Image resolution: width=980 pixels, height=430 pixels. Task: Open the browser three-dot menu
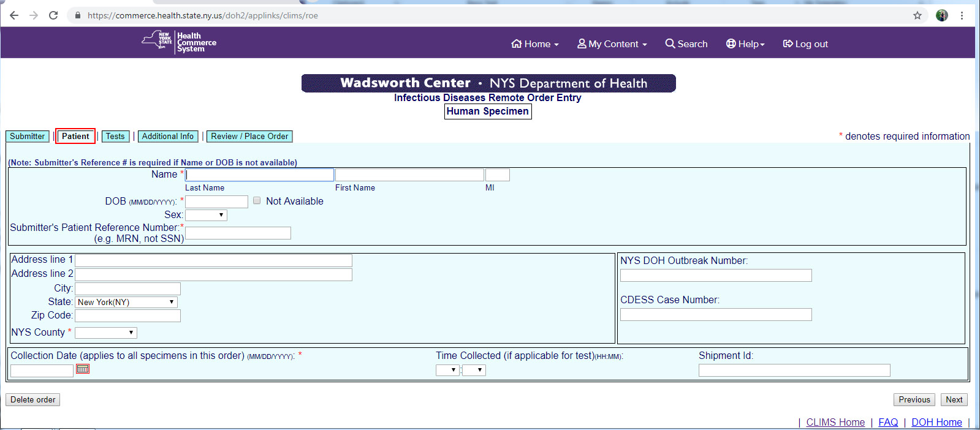(x=962, y=15)
